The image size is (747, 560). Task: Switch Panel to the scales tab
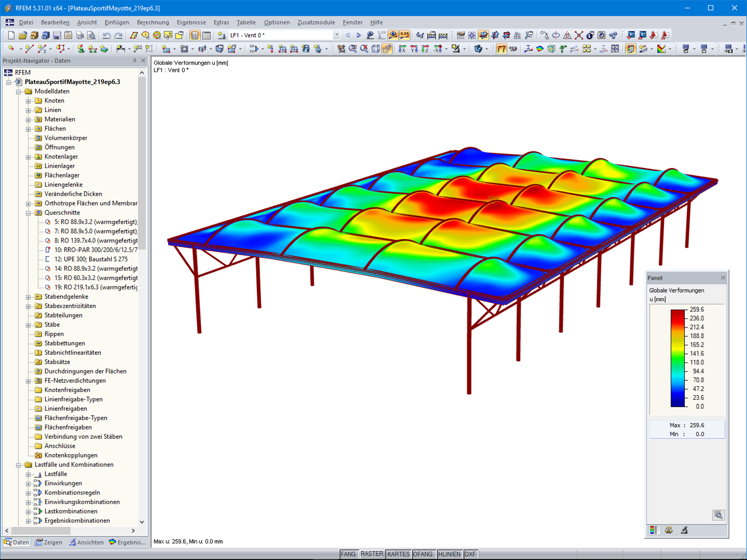click(x=669, y=531)
